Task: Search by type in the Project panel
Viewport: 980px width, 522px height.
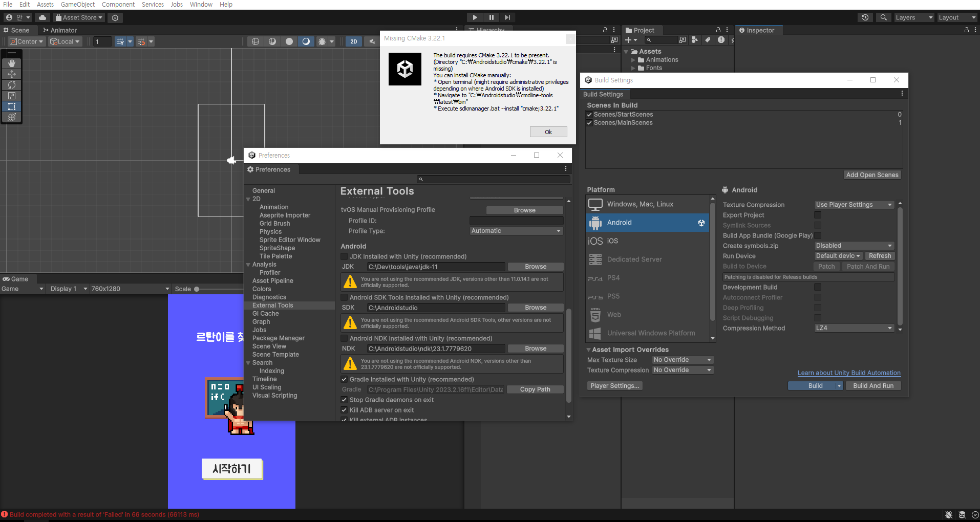Action: pyautogui.click(x=695, y=40)
